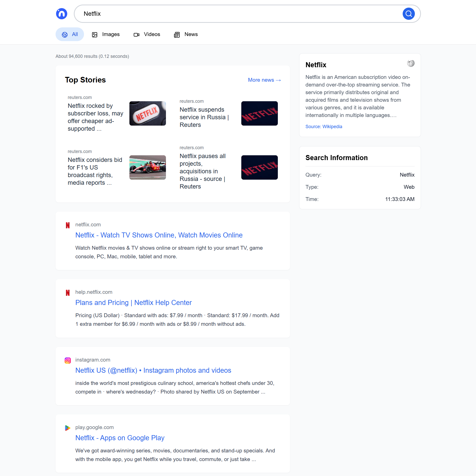
Task: Click the Google Play favicon icon
Action: tap(68, 428)
